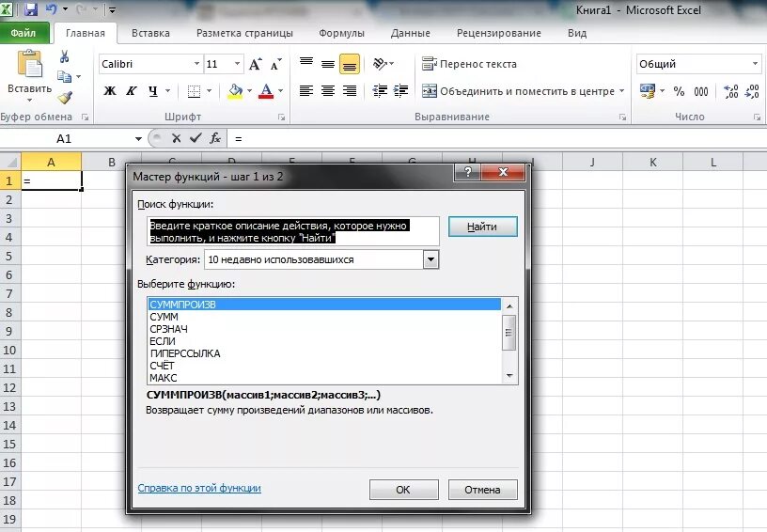
Task: Switch to the Вставка tab
Action: coord(150,33)
